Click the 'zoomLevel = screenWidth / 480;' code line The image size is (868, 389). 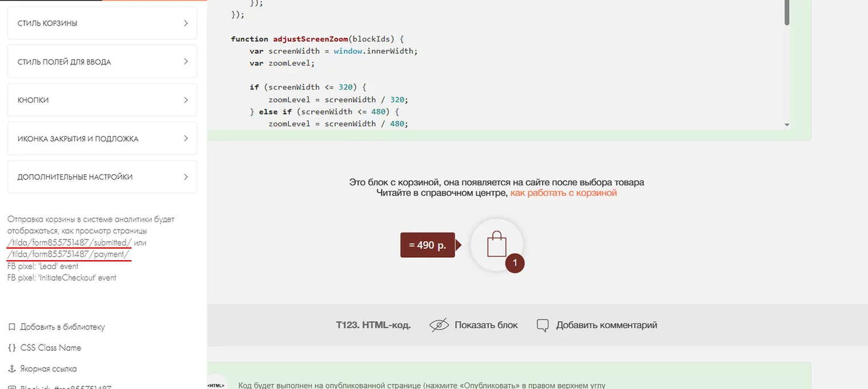coord(338,124)
